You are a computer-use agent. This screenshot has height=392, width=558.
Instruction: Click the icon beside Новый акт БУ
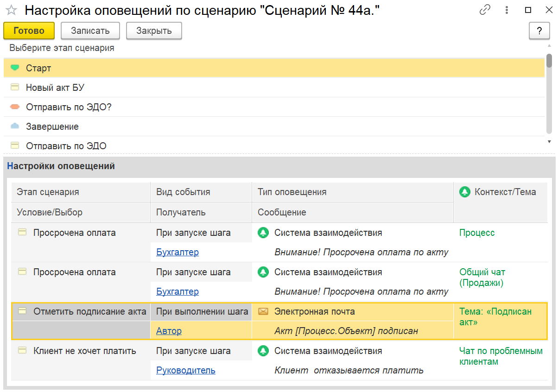15,88
